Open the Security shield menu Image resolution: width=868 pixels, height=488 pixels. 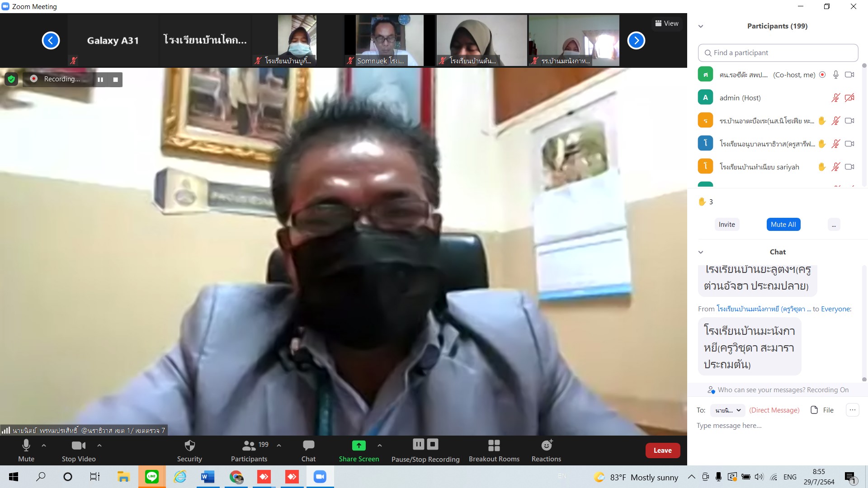pos(189,450)
